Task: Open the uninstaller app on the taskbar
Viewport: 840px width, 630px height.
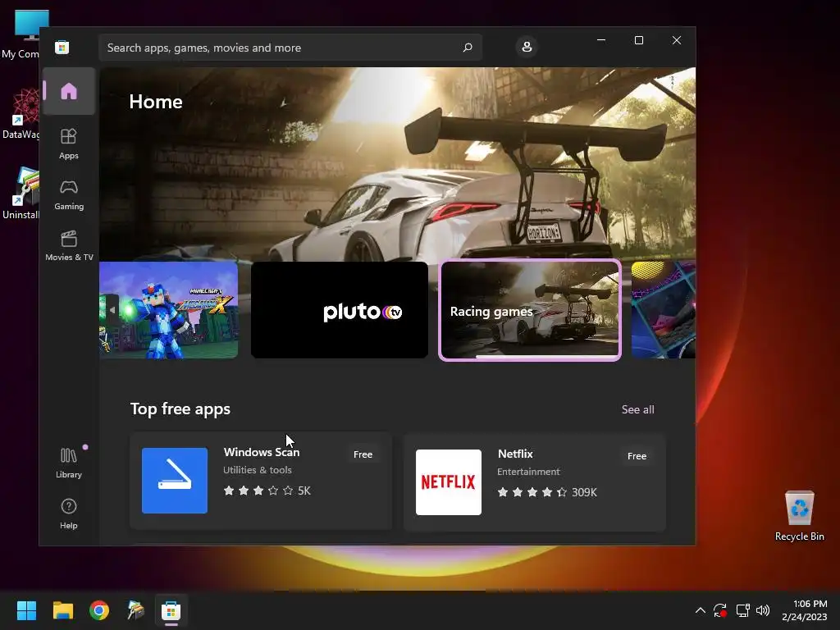Action: (x=135, y=610)
